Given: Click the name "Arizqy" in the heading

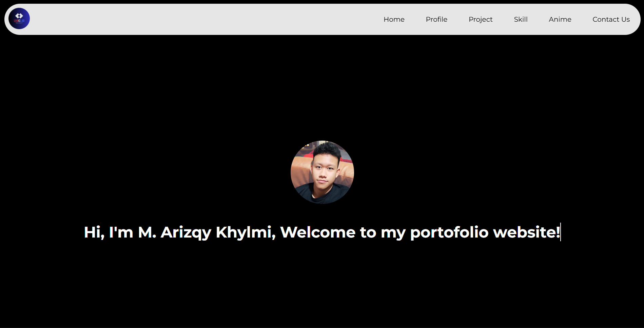Looking at the screenshot, I should point(186,233).
